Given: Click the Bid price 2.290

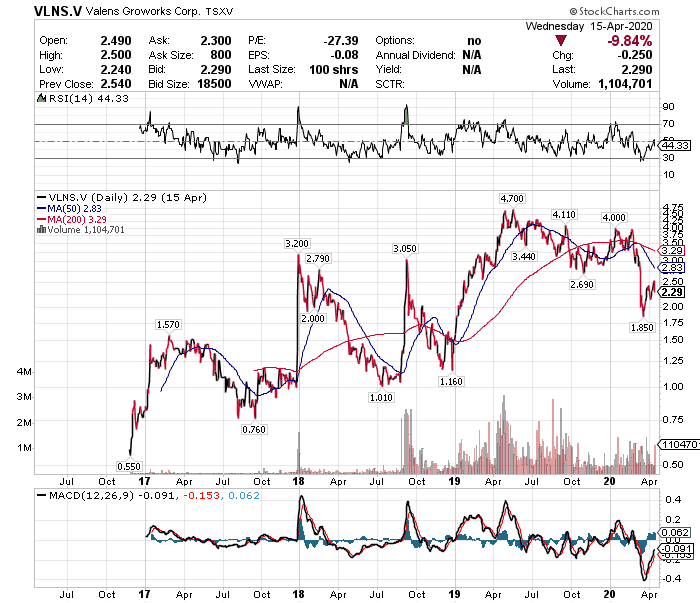Looking at the screenshot, I should 216,70.
